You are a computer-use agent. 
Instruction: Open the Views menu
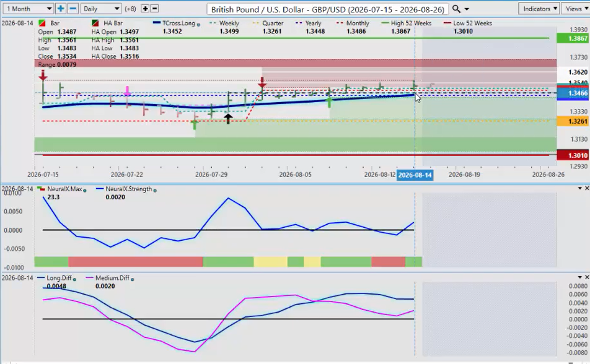coord(576,9)
